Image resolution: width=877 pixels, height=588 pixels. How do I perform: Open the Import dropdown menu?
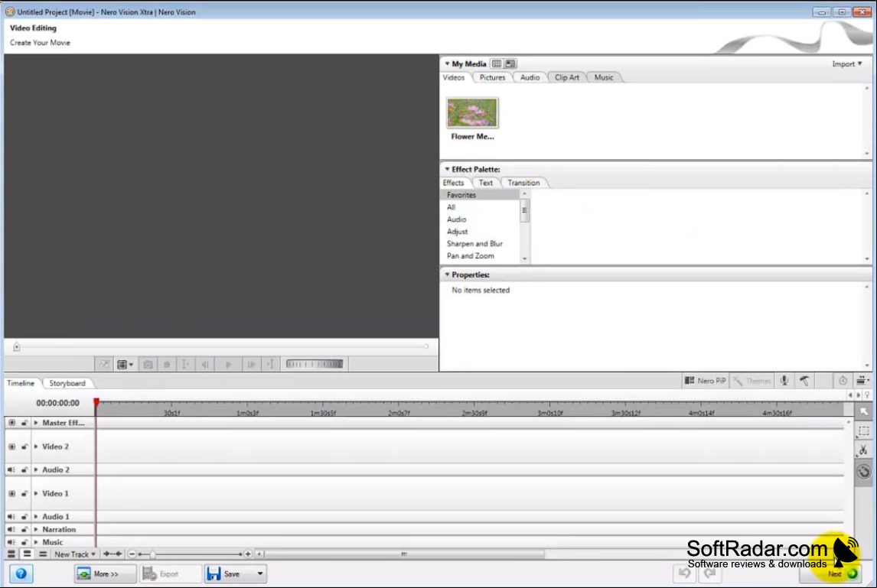click(x=847, y=63)
